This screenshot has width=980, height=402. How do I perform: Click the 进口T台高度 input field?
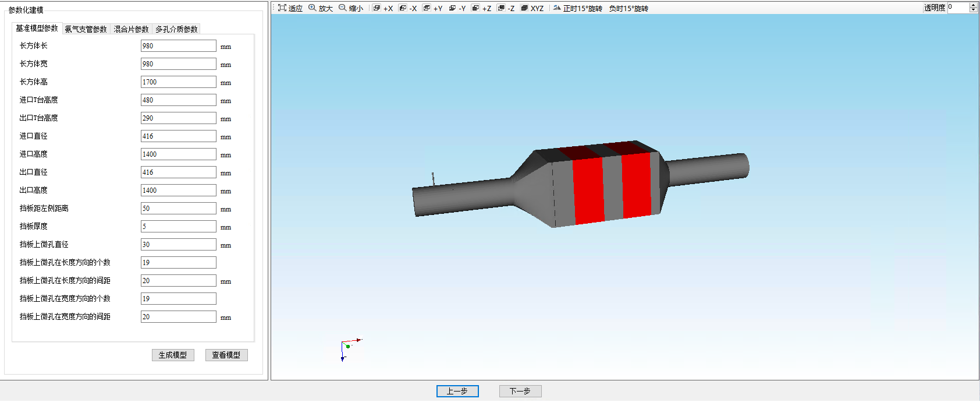(x=179, y=100)
